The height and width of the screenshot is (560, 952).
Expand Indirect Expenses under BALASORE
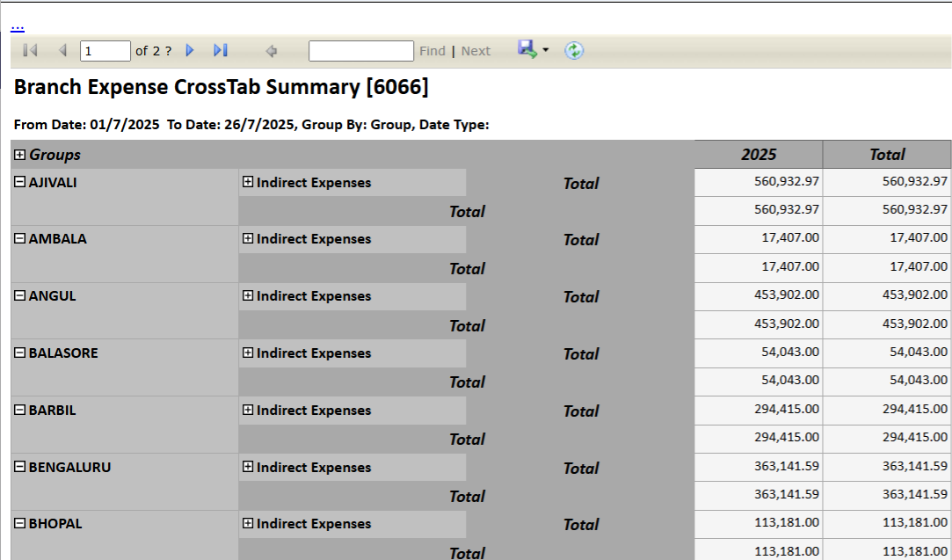248,353
